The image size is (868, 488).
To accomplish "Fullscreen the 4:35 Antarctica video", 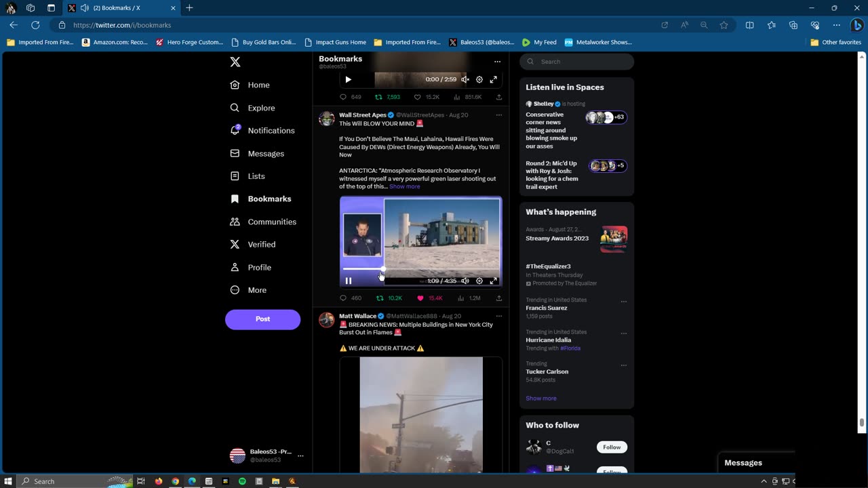I will pos(494,281).
